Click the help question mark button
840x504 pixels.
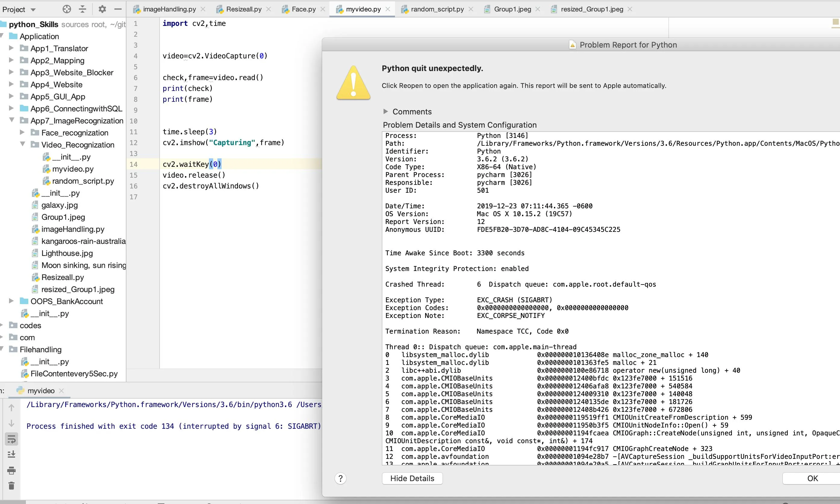tap(341, 478)
